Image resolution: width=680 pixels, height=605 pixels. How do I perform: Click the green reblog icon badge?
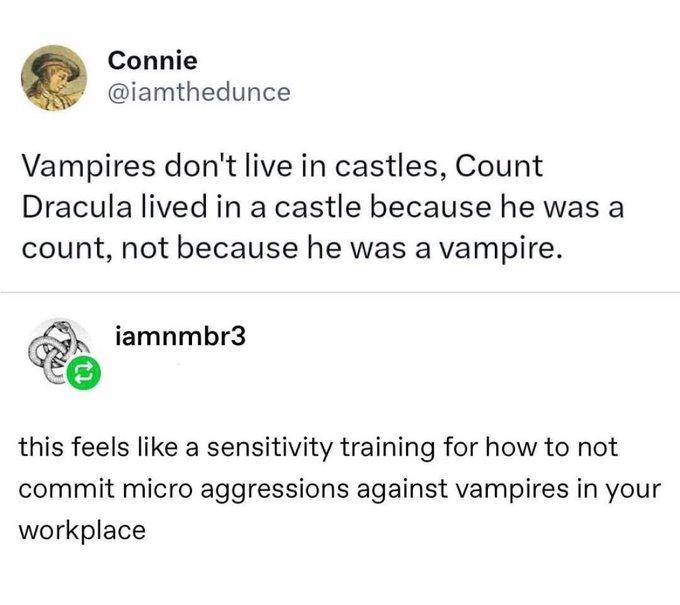click(84, 374)
